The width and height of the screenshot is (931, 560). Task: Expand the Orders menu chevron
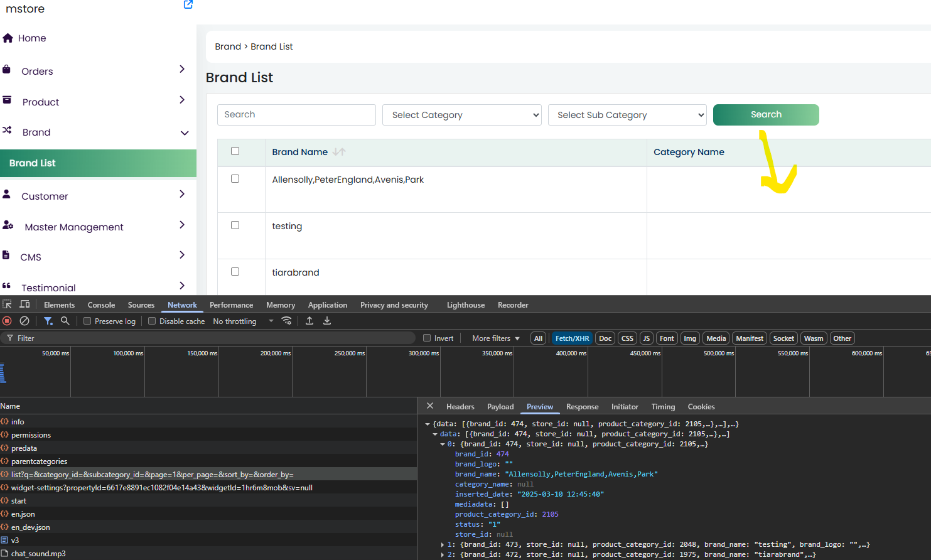pos(182,69)
